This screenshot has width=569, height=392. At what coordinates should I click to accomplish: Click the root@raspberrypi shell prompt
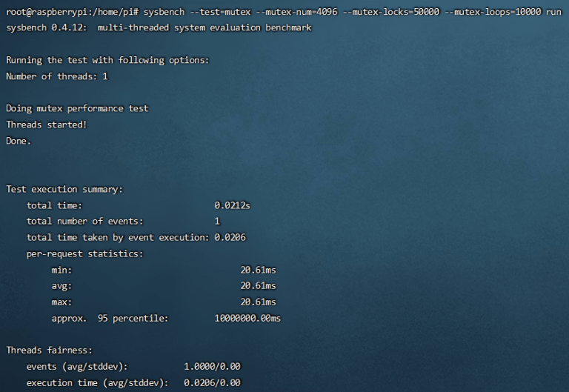72,12
